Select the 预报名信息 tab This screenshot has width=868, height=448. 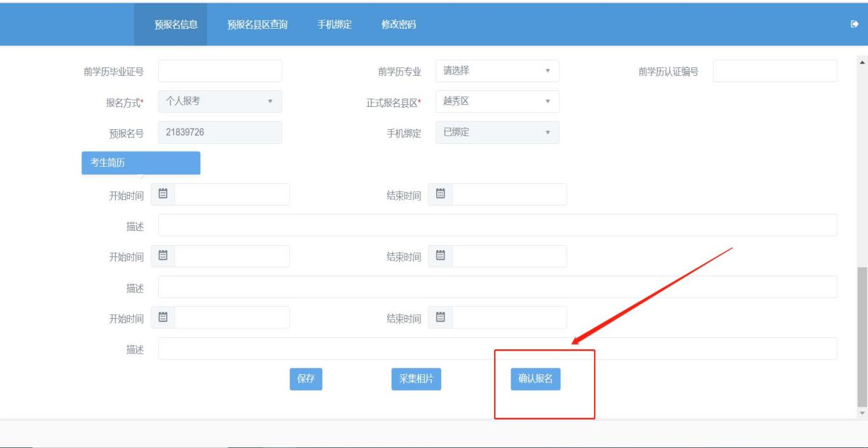(x=176, y=25)
